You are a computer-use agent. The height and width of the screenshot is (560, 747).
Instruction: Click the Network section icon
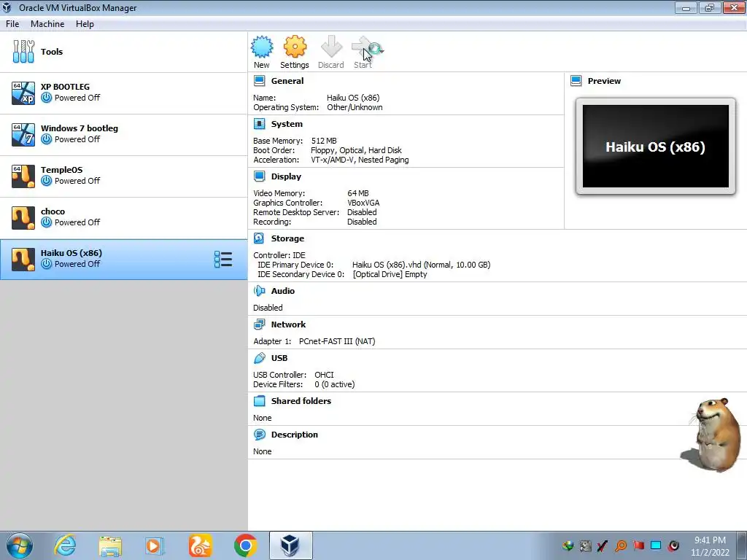259,324
